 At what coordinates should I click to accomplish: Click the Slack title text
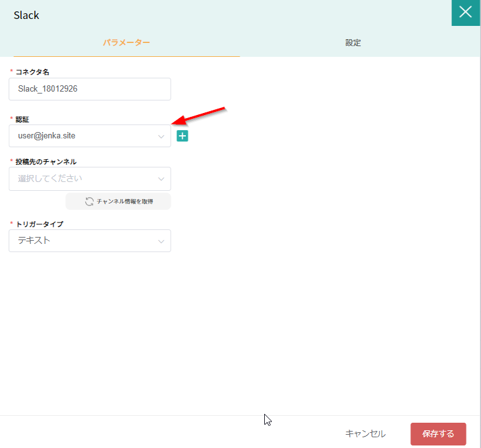coord(27,15)
